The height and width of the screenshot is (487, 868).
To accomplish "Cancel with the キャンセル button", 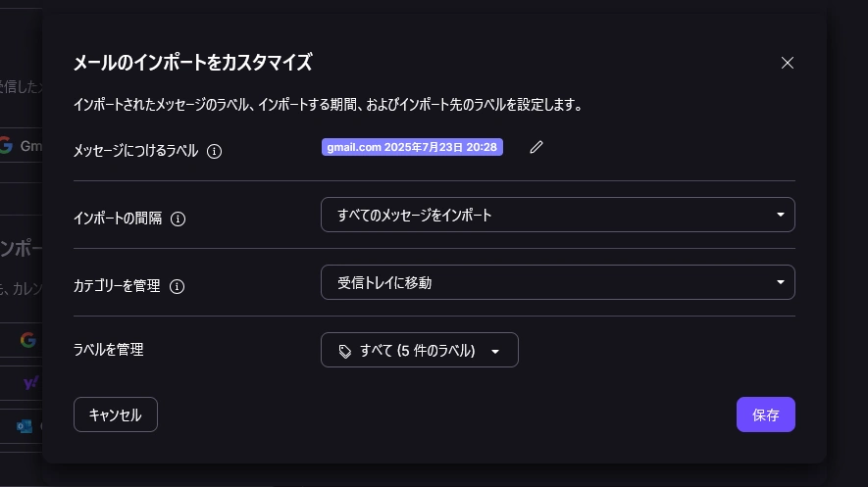I will 115,414.
